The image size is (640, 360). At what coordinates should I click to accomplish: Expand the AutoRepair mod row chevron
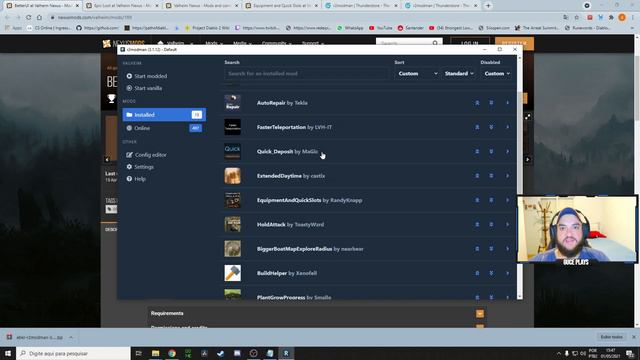(508, 103)
